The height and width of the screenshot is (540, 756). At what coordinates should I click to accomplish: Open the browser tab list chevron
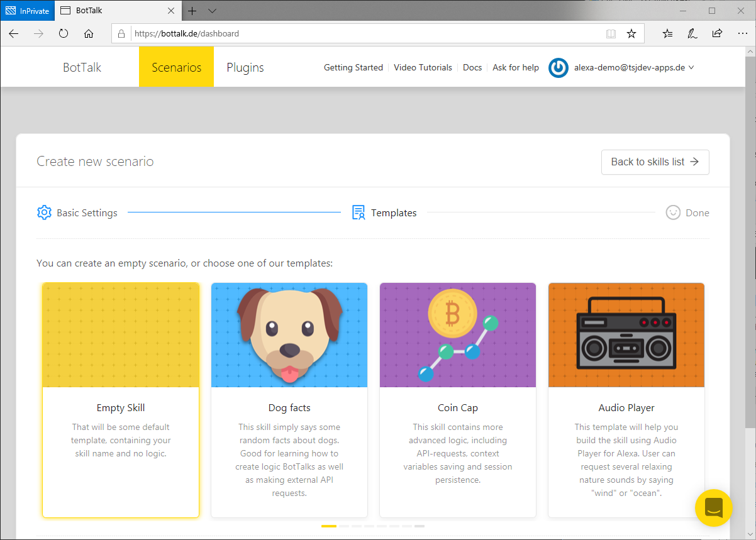pyautogui.click(x=212, y=11)
